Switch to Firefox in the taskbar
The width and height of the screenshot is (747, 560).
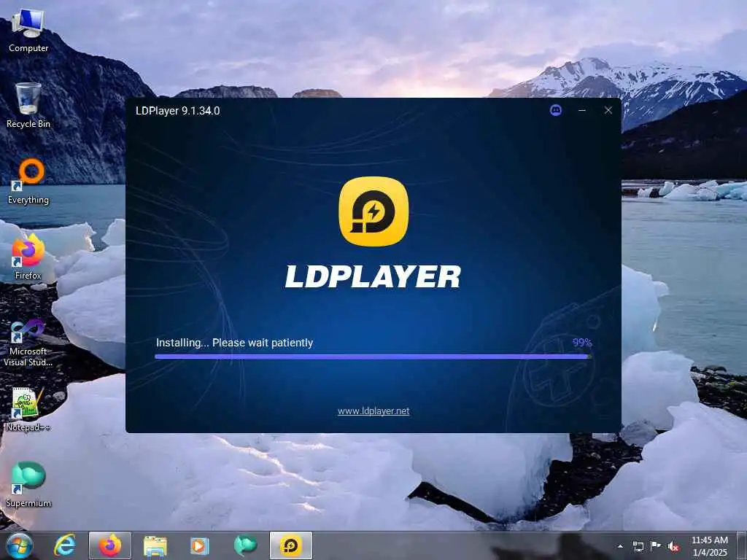click(x=110, y=545)
